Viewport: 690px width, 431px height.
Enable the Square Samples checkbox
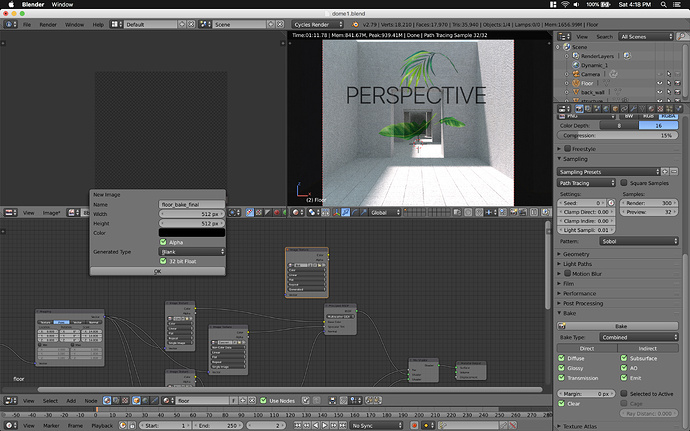point(624,183)
